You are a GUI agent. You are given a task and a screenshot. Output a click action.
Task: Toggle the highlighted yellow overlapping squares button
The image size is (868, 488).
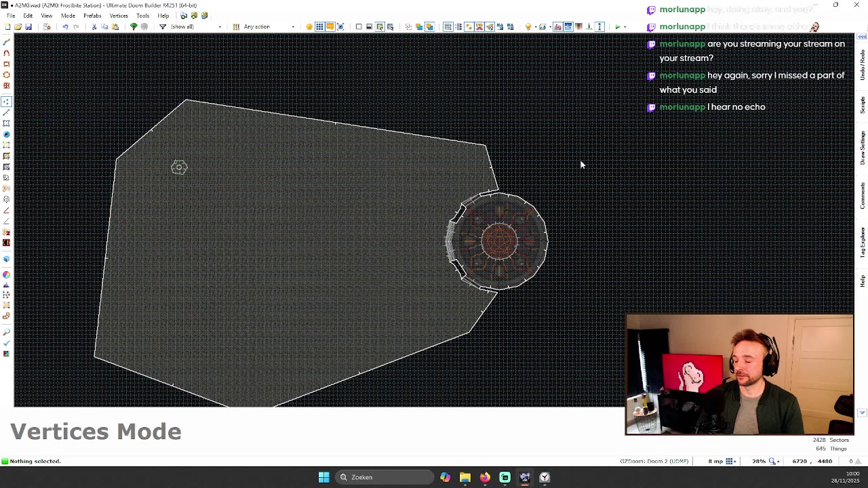(x=429, y=26)
